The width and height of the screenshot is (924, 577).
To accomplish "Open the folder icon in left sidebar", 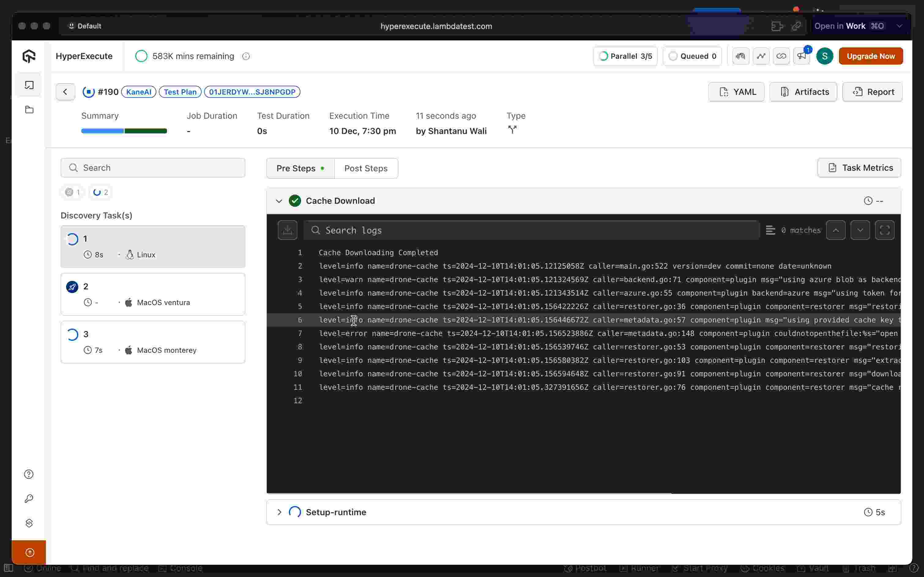I will coord(29,110).
